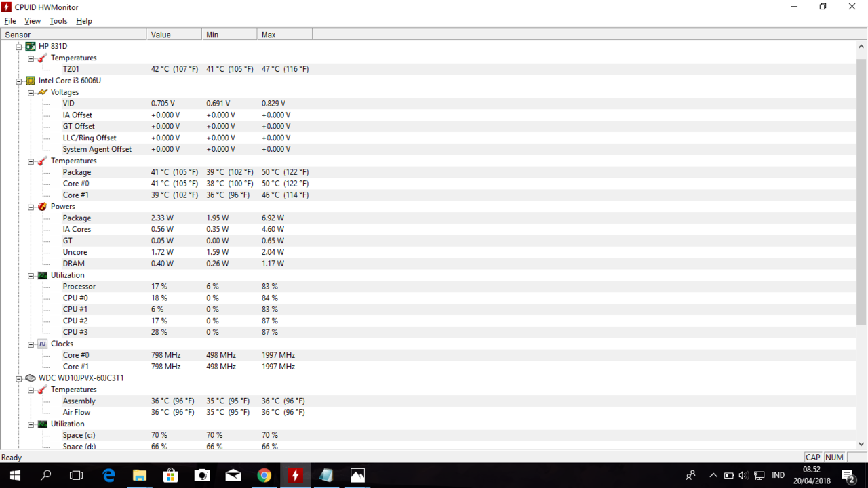Open Task View from the taskbar
The height and width of the screenshot is (488, 868).
coord(77,476)
